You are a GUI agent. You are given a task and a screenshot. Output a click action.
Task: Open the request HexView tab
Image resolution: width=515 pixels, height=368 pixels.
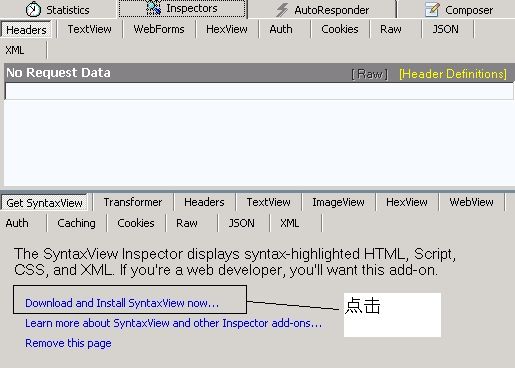[227, 29]
